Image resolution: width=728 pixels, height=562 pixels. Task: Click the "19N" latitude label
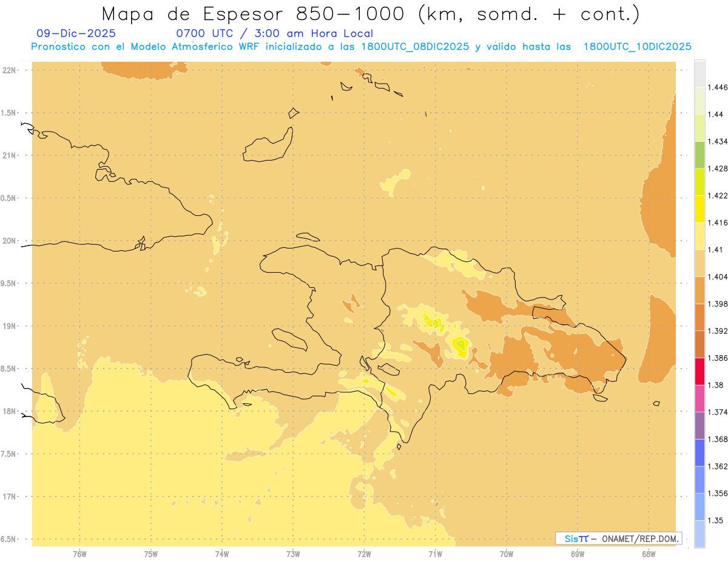click(10, 326)
